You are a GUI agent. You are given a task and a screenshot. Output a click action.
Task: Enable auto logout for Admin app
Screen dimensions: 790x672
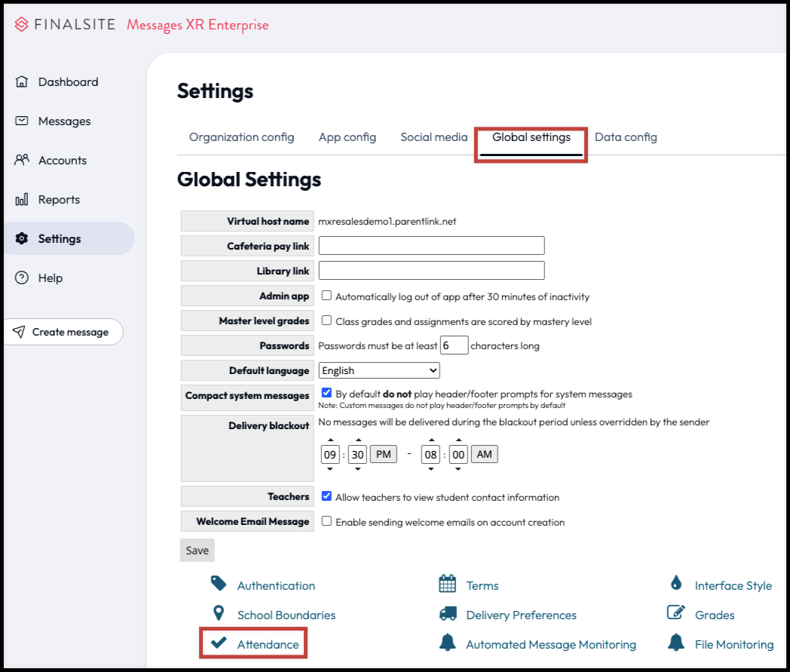coord(326,296)
